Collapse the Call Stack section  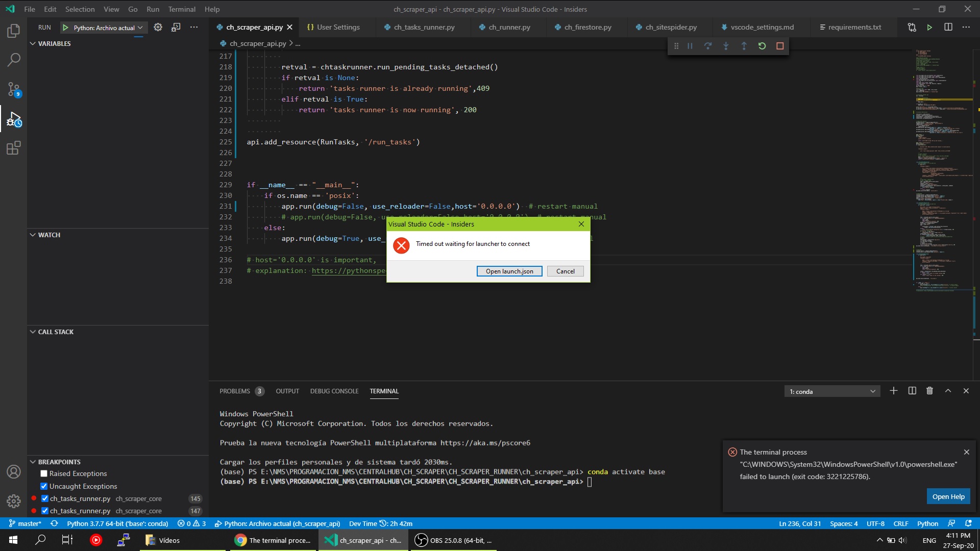pos(33,332)
